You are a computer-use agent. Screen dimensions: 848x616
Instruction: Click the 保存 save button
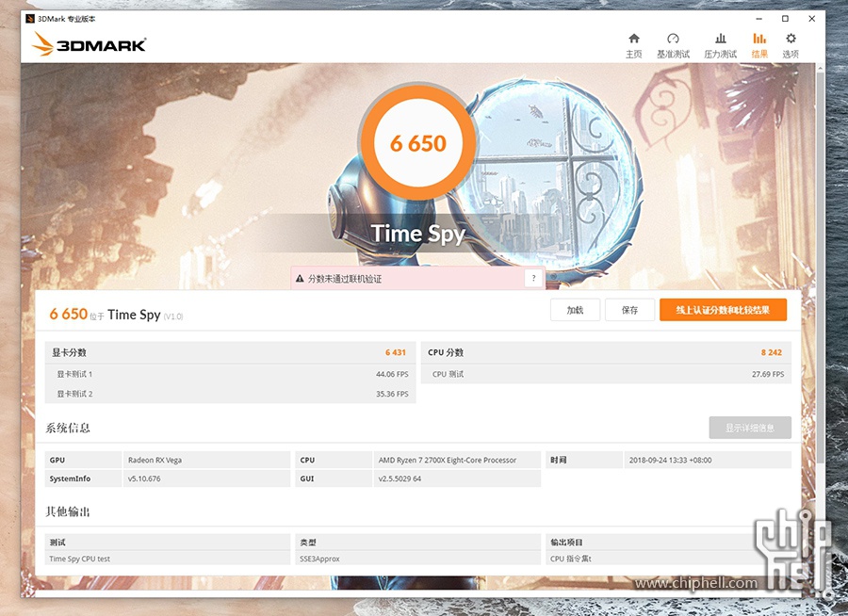(x=630, y=310)
